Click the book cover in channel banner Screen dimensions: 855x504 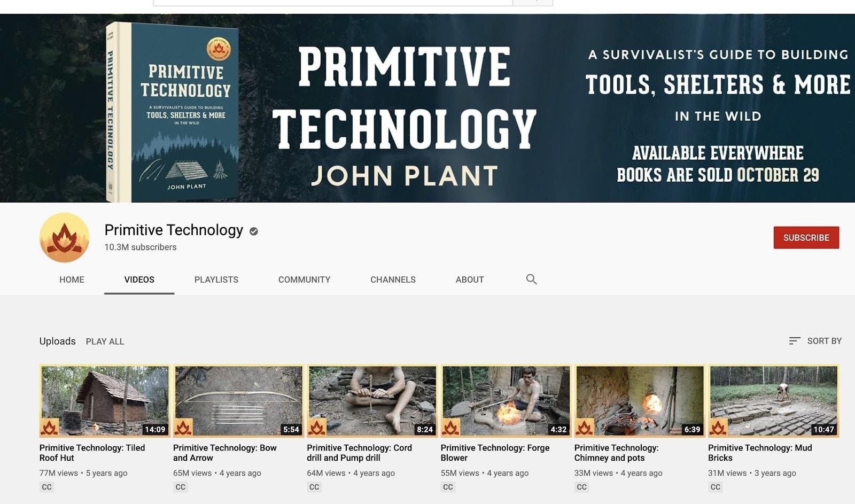point(172,112)
